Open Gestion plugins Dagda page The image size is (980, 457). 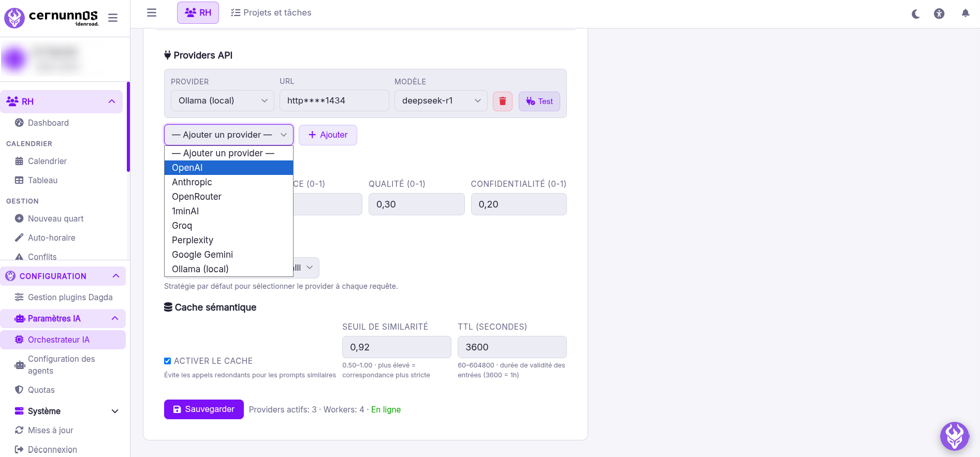(x=63, y=297)
